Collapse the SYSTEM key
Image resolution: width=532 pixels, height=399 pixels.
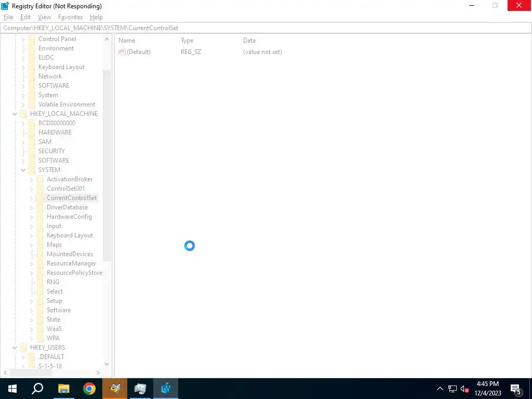tap(23, 170)
